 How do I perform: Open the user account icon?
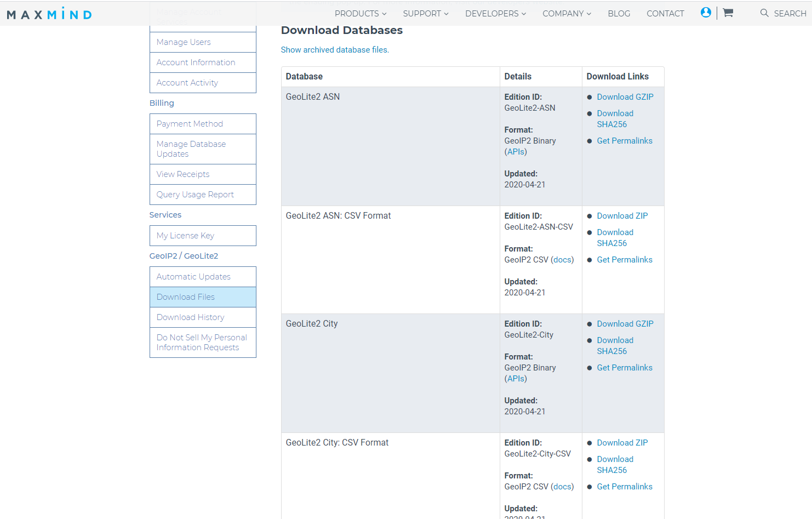tap(706, 13)
